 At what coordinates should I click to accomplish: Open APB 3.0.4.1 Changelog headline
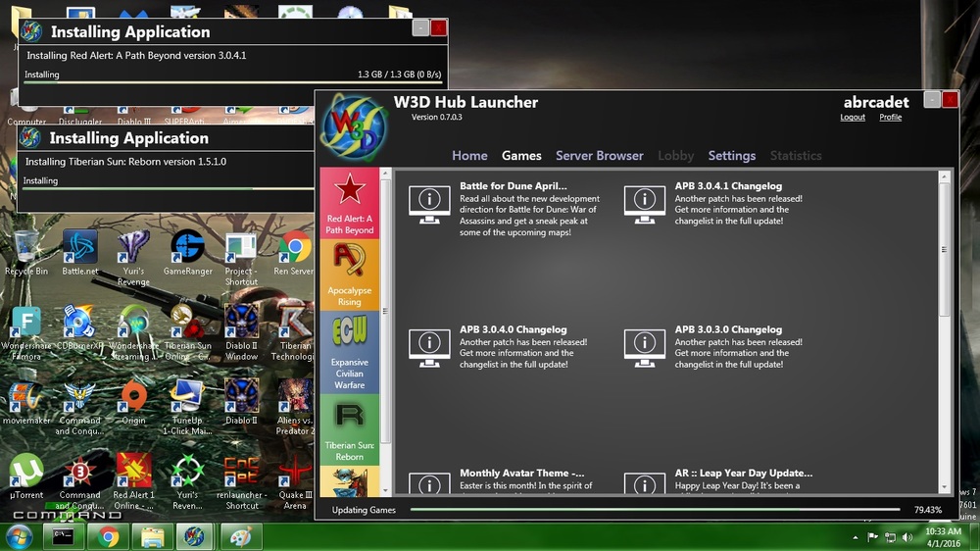point(728,185)
